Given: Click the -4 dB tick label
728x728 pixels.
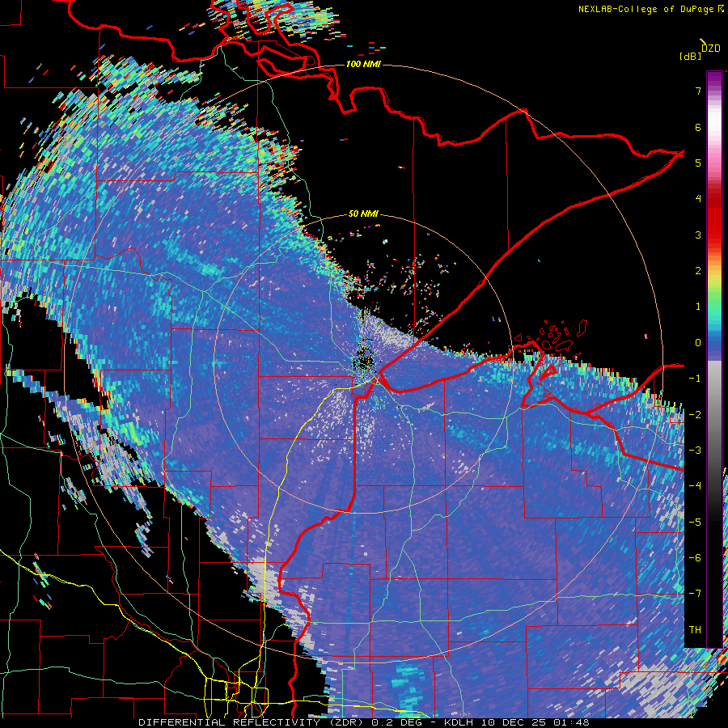Looking at the screenshot, I should [x=695, y=486].
